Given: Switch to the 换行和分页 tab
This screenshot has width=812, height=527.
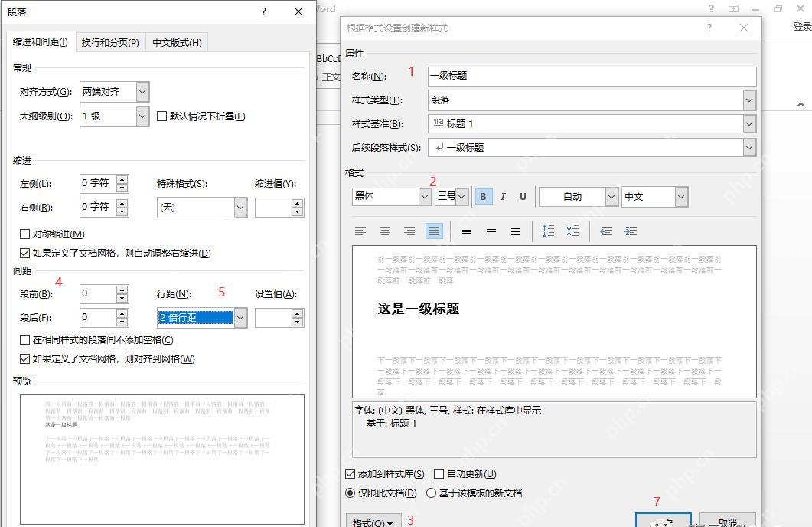Looking at the screenshot, I should click(x=110, y=42).
